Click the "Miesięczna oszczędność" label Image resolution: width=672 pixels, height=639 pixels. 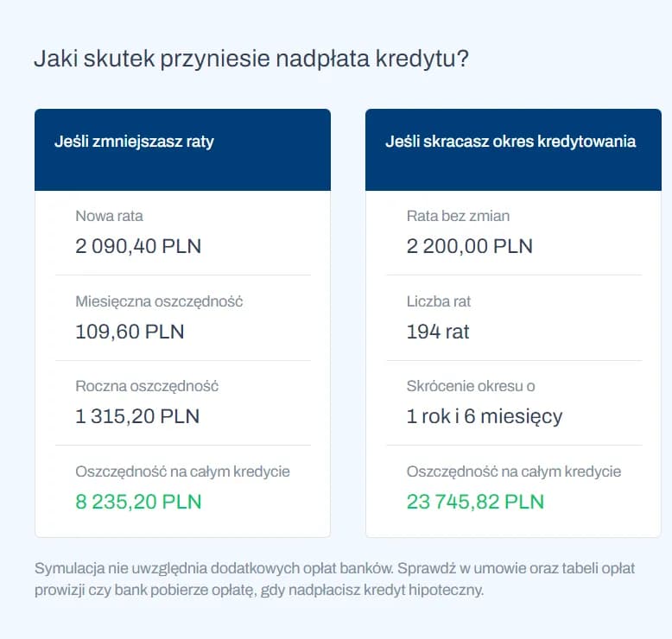click(159, 301)
